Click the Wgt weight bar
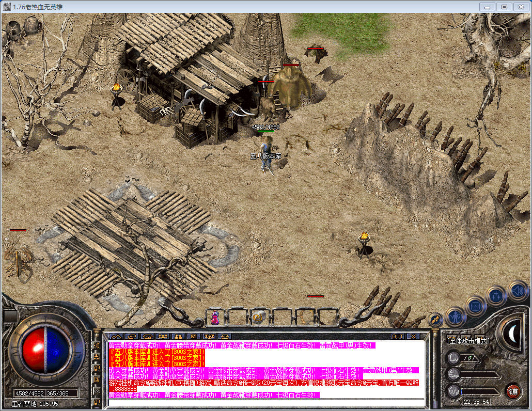 click(479, 391)
